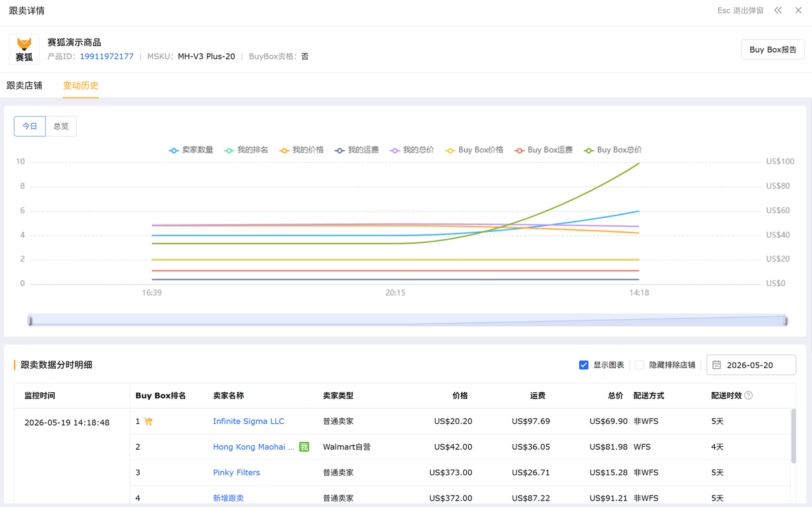
Task: Open product ID 19911972177 link
Action: pos(107,56)
